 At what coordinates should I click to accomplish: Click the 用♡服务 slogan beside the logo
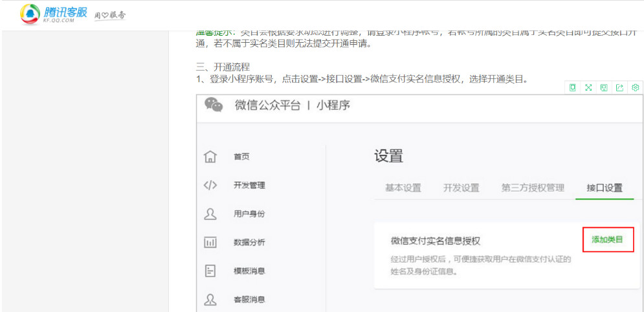click(x=110, y=15)
